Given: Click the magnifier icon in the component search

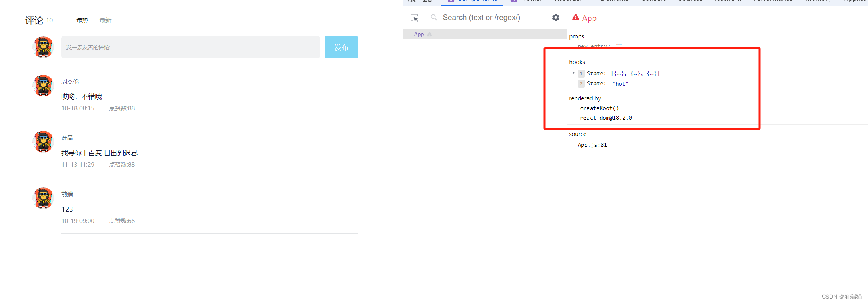Looking at the screenshot, I should click(434, 18).
